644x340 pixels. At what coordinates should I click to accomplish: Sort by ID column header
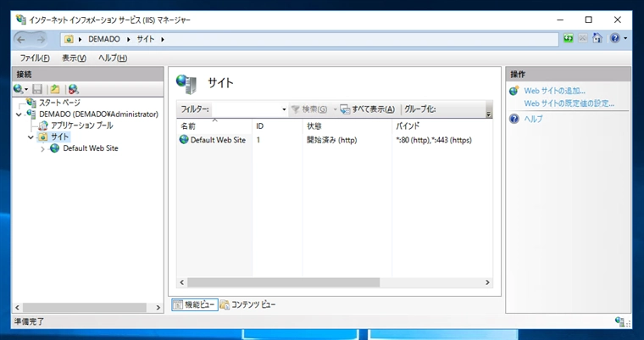pos(277,125)
